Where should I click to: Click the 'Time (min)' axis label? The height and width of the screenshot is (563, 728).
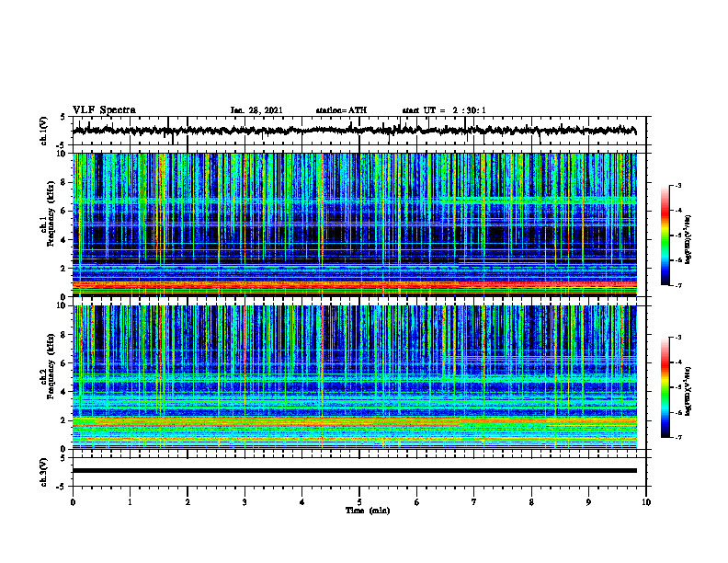[368, 511]
